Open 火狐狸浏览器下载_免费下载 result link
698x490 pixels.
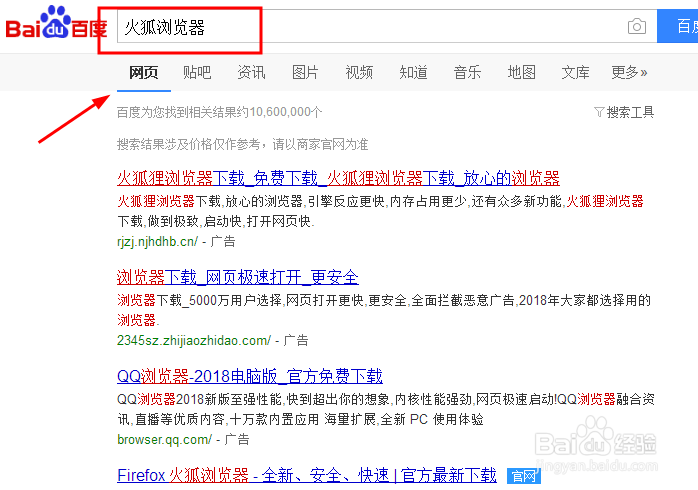pyautogui.click(x=338, y=178)
